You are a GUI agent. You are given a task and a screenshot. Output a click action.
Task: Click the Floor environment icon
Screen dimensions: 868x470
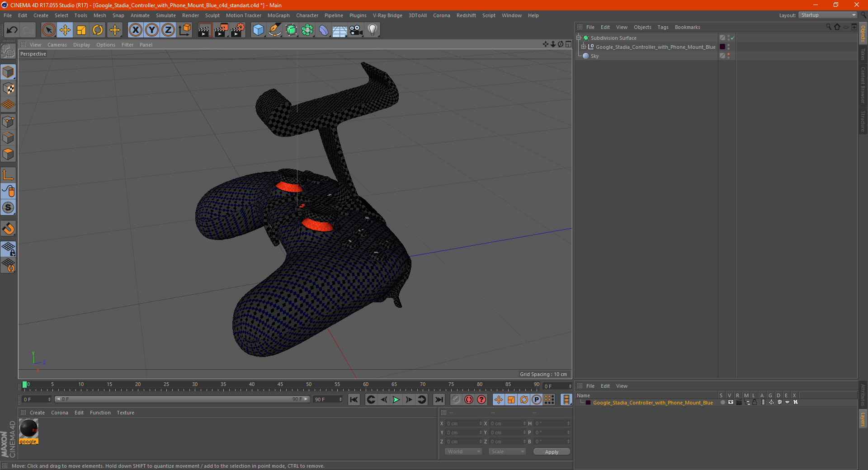340,30
